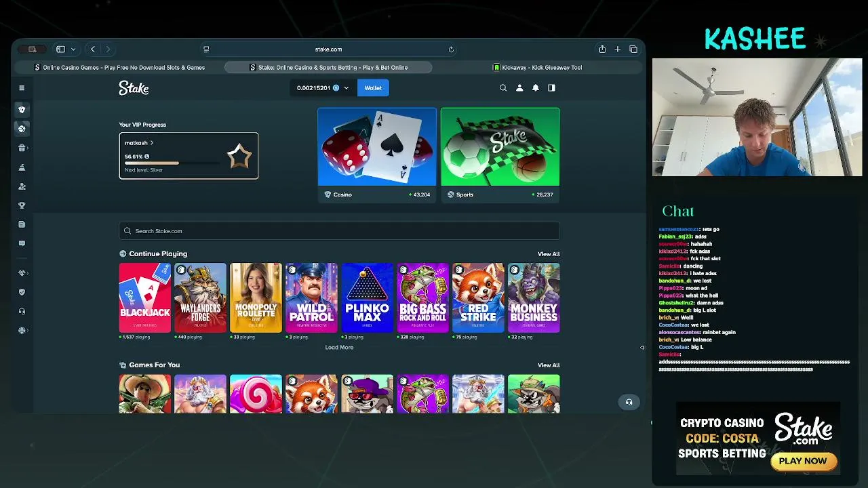Click View All for Continue Playing

tap(549, 254)
